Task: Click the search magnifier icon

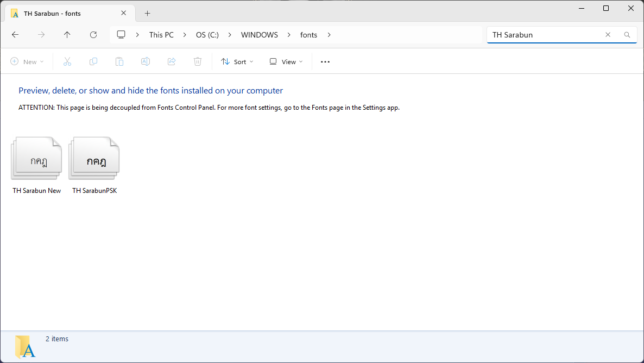Action: click(x=627, y=35)
